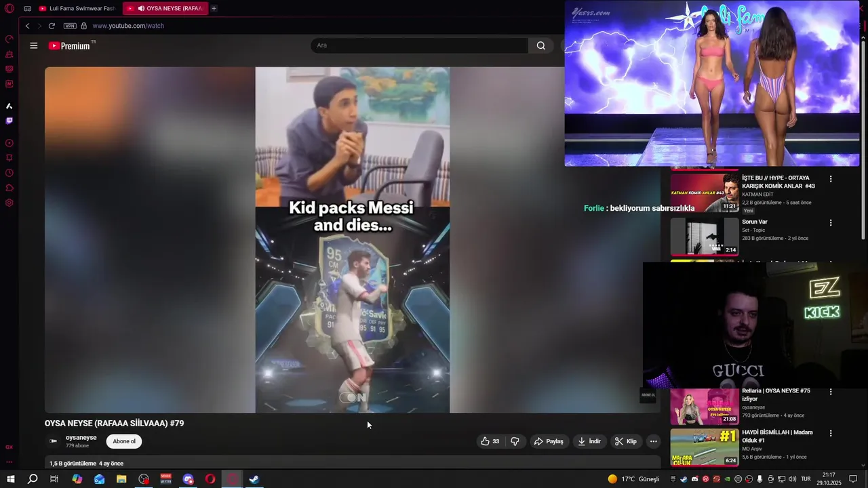Reload the page with the refresh icon

(x=52, y=26)
